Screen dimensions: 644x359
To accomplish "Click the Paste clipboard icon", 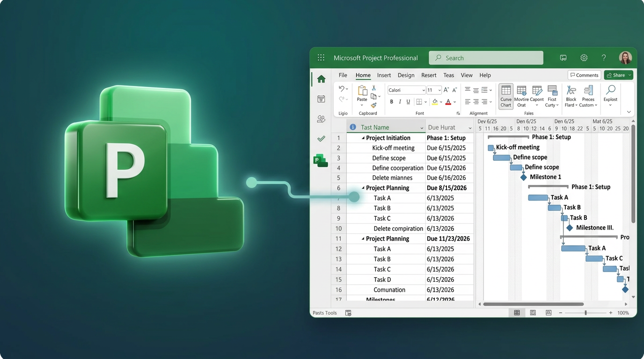I will (x=362, y=91).
